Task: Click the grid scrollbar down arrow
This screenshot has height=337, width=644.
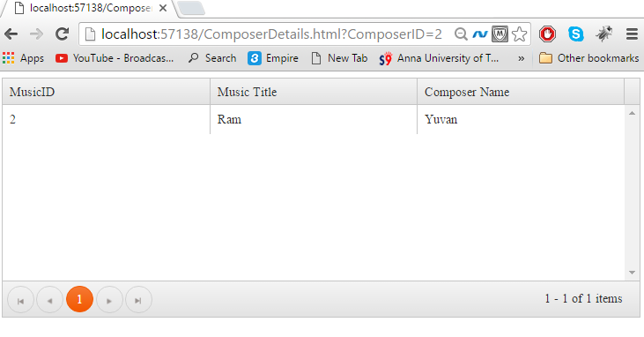Action: coord(632,273)
